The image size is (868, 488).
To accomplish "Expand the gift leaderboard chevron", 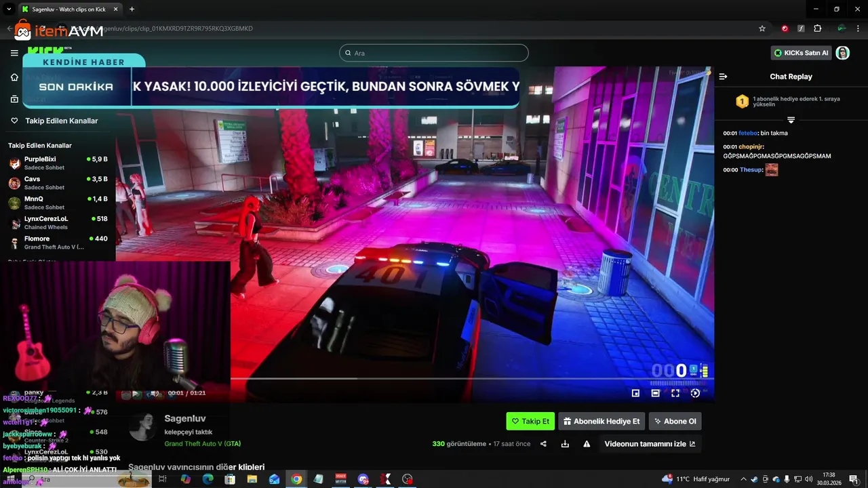I will (x=791, y=120).
